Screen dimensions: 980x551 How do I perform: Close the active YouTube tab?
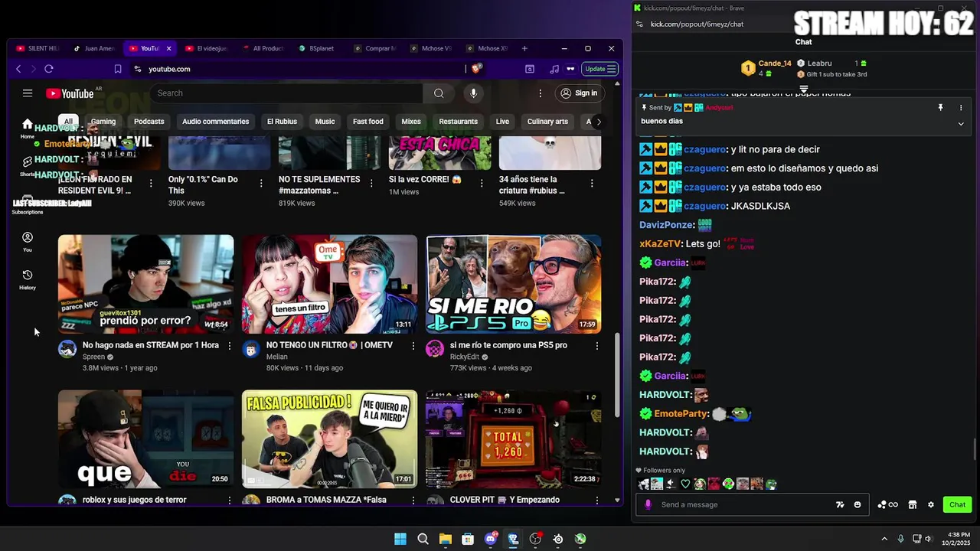pos(168,48)
